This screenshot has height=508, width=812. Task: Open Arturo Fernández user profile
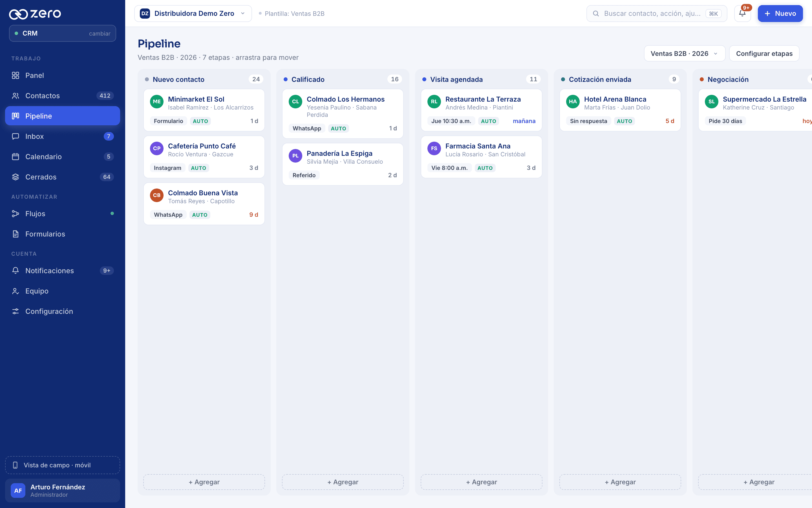click(x=62, y=491)
